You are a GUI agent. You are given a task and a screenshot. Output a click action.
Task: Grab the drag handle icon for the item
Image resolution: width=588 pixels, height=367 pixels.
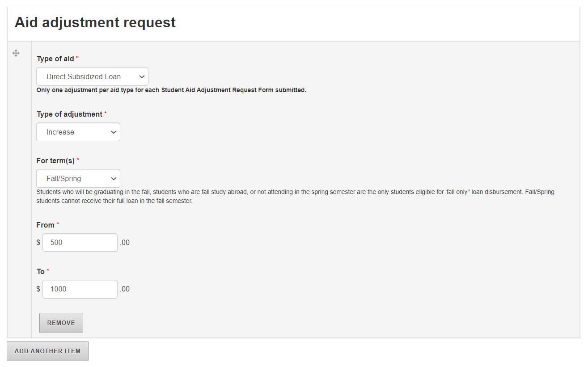(x=16, y=53)
